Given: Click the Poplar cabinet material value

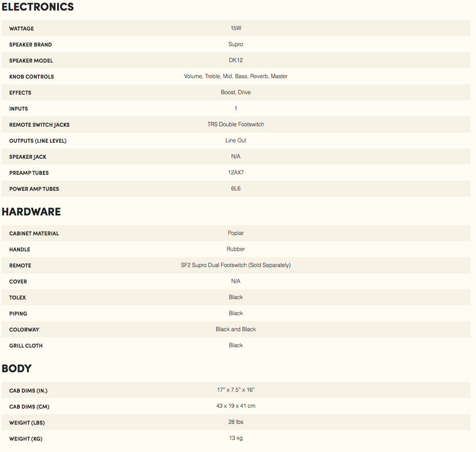Looking at the screenshot, I should (236, 233).
